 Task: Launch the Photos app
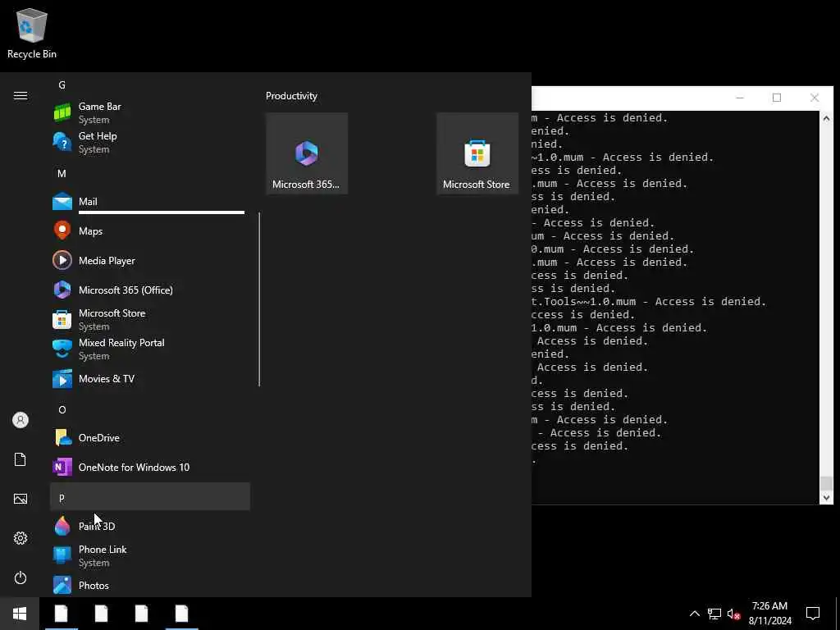coord(150,585)
